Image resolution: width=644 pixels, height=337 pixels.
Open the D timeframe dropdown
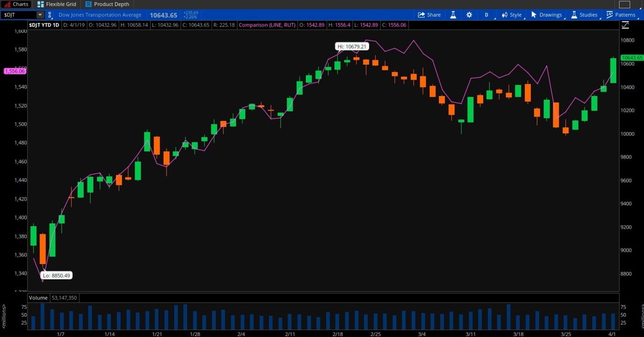pyautogui.click(x=487, y=15)
